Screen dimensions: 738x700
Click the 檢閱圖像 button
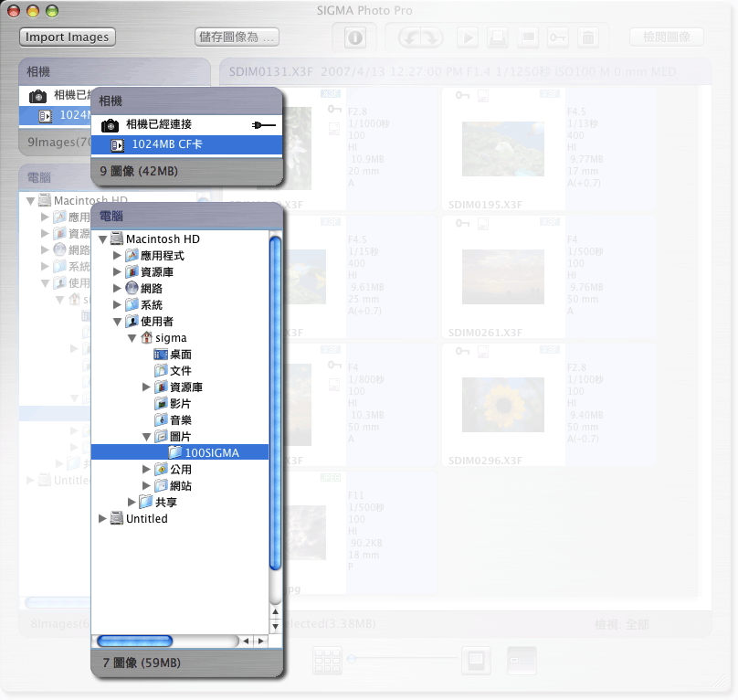tap(667, 37)
